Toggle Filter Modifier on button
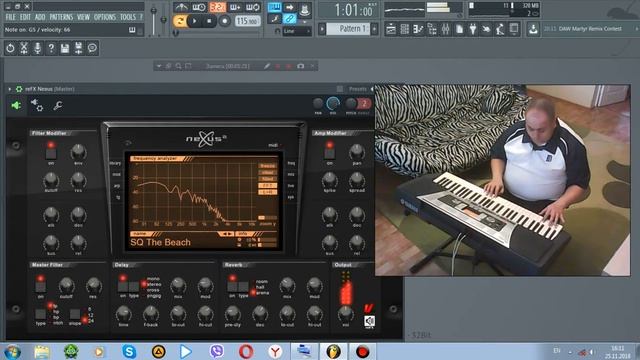The image size is (640, 360). 51,153
